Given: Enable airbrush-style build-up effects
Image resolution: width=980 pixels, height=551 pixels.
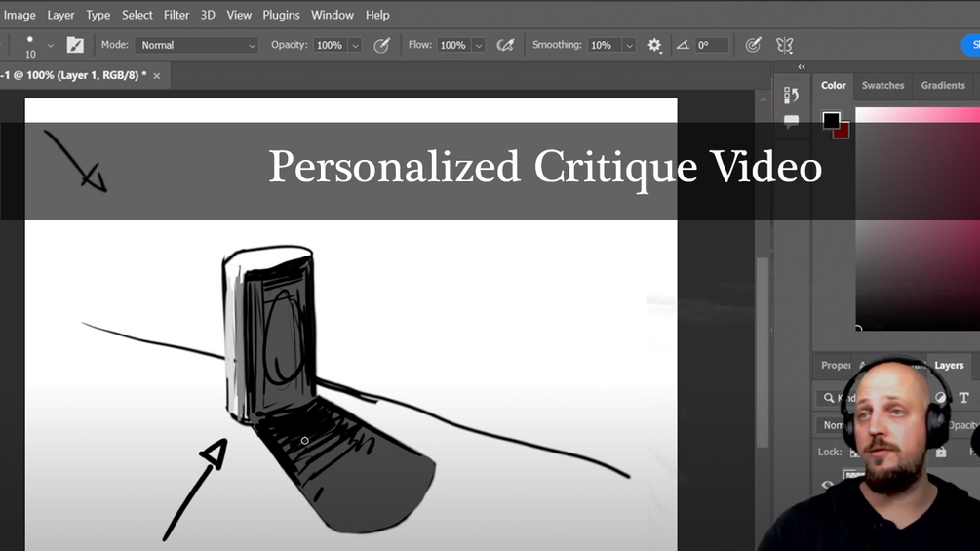Looking at the screenshot, I should [505, 45].
